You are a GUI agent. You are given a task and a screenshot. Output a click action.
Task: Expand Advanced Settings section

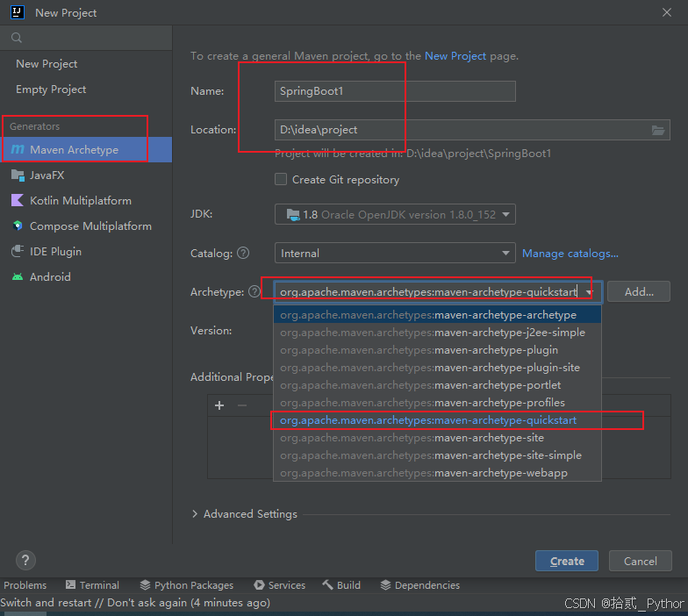click(x=195, y=514)
